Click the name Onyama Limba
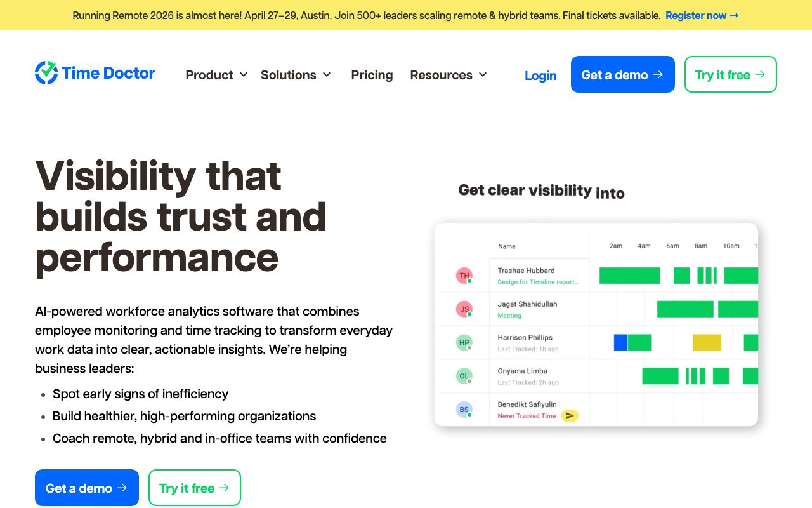Screen dimensions: 812x508 522,371
